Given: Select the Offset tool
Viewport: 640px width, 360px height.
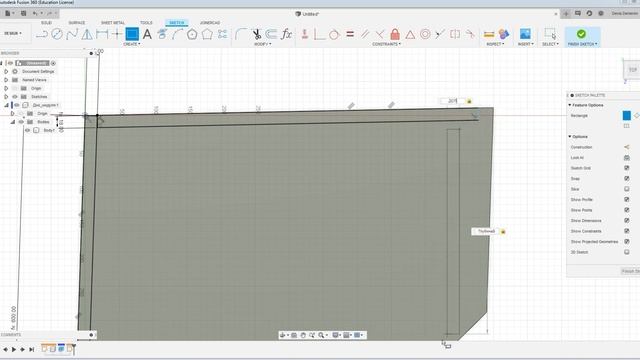Looking at the screenshot, I should pyautogui.click(x=271, y=34).
